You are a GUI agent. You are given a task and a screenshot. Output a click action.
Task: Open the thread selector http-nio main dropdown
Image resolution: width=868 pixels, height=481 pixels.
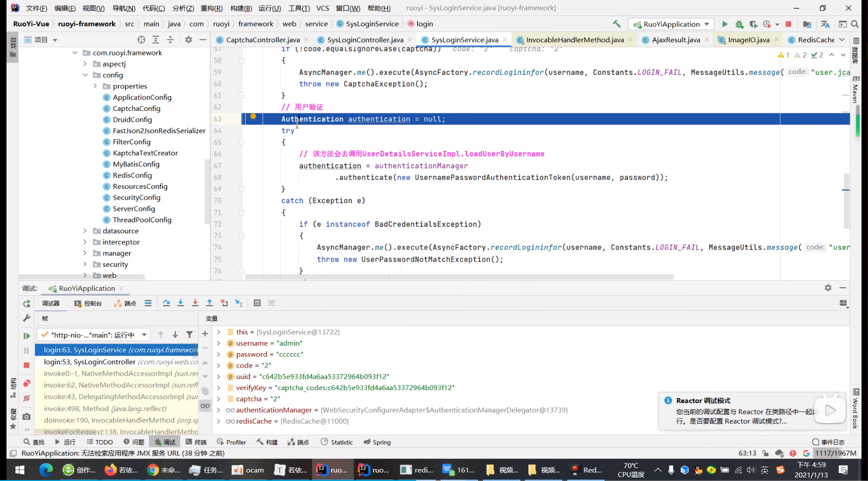tap(94, 335)
